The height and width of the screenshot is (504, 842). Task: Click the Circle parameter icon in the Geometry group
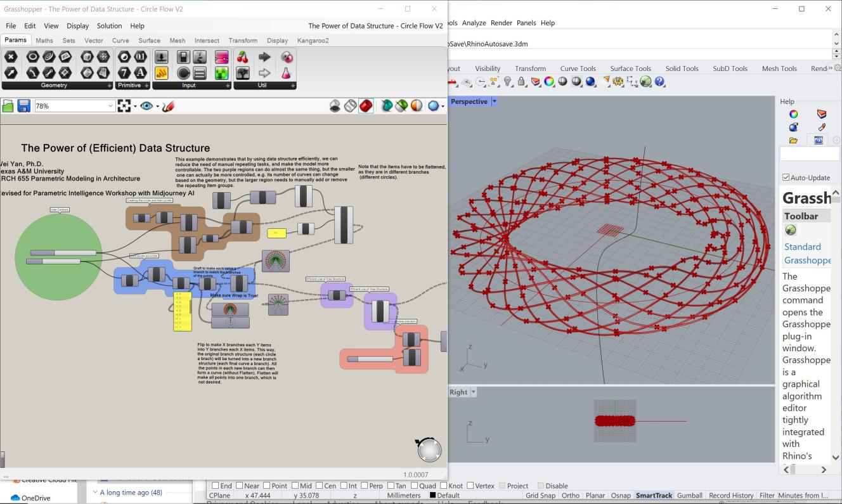point(32,57)
